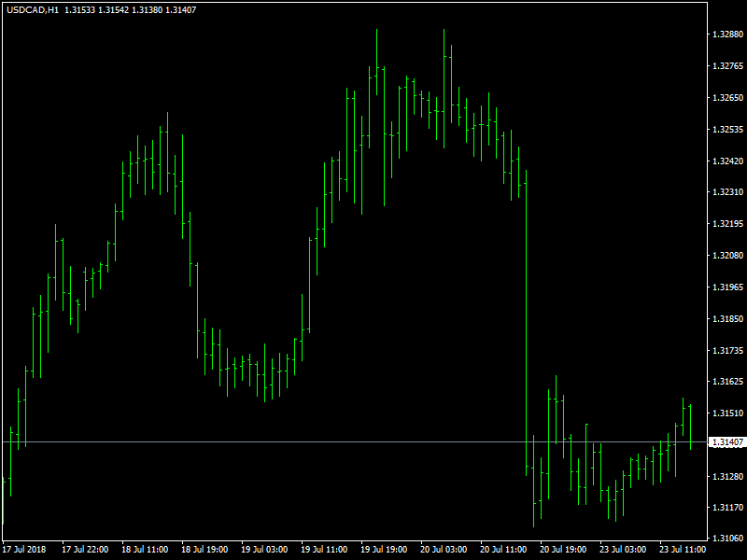Viewport: 747px width, 560px height.
Task: Click the 20 Jul 11:00 time label
Action: [x=503, y=550]
